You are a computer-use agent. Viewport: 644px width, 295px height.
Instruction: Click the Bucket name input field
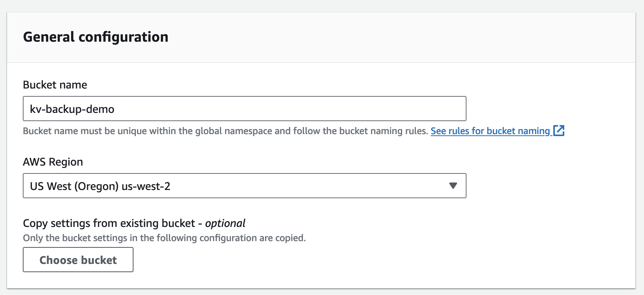pyautogui.click(x=245, y=109)
